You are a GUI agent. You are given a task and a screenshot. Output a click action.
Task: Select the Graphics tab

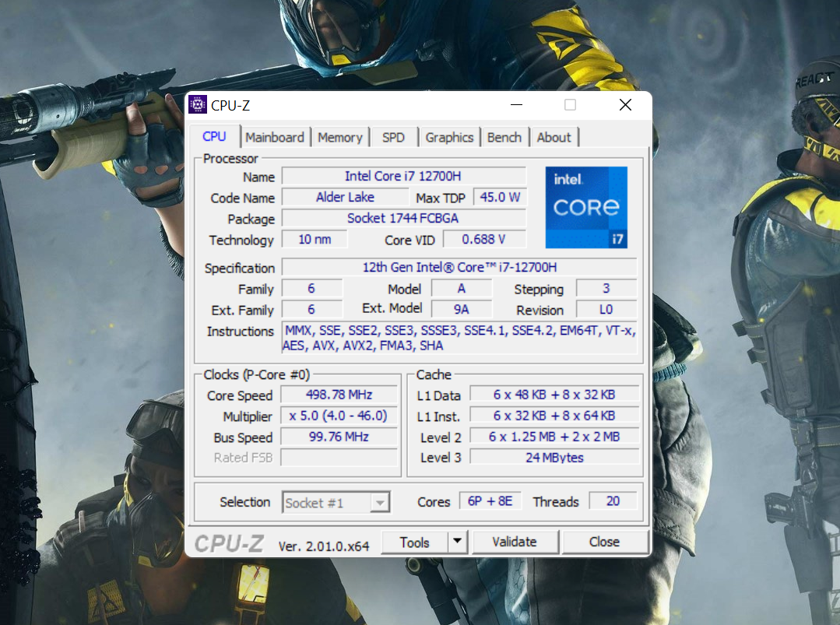coord(449,138)
